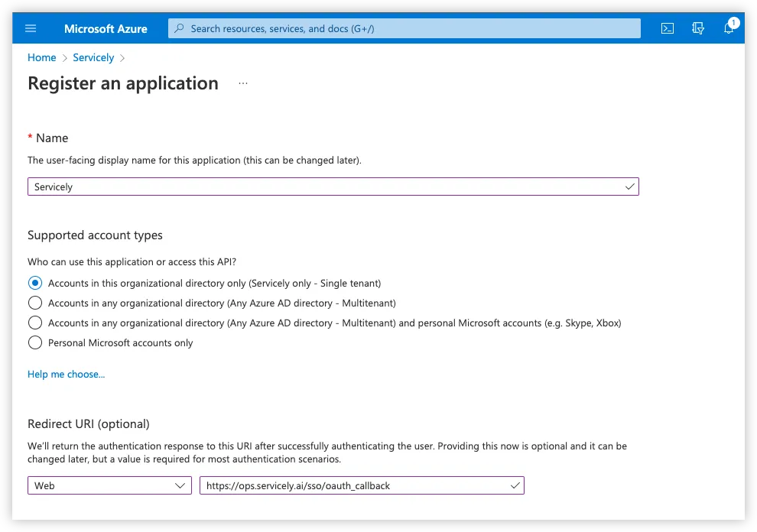Click the search magnifier icon
This screenshot has width=757, height=532.
point(179,28)
